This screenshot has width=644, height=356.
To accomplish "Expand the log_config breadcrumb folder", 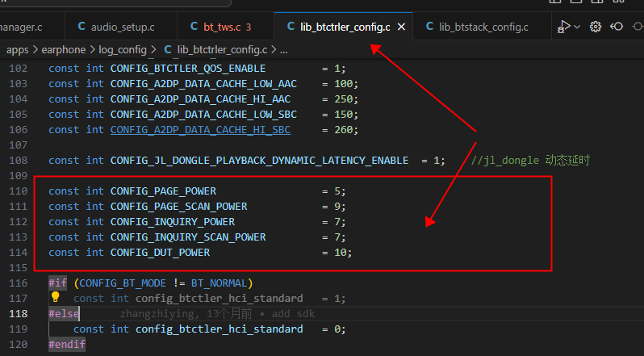I will (123, 50).
